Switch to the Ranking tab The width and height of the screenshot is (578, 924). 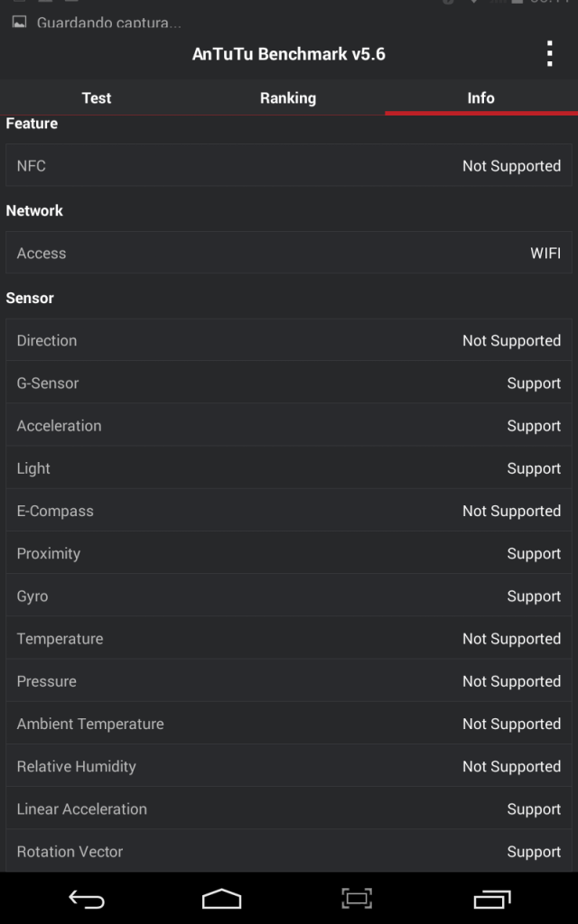point(288,97)
